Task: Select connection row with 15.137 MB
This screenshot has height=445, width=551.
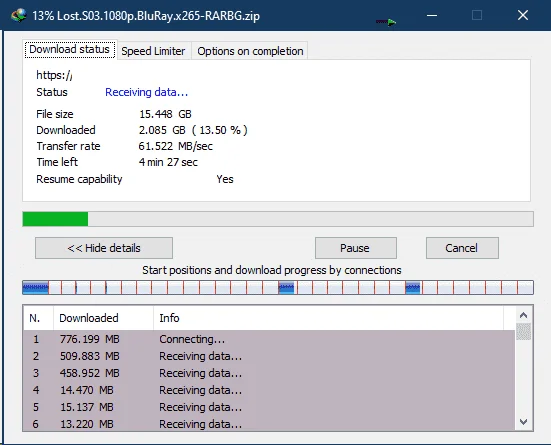Action: [x=269, y=407]
